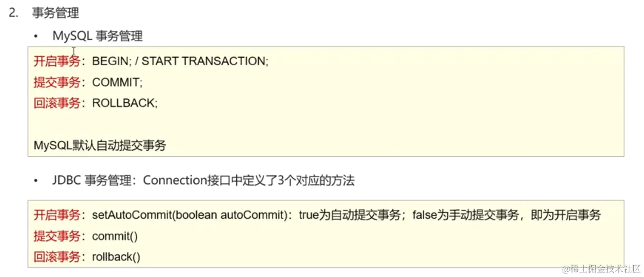
Task: Click the MySQL默认自动提交事务 note
Action: click(100, 145)
